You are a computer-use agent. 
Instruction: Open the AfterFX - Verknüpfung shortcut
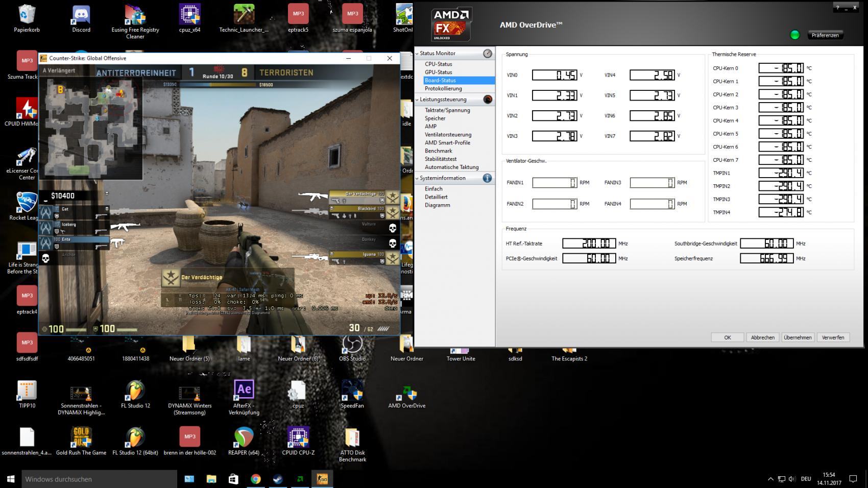coord(244,398)
